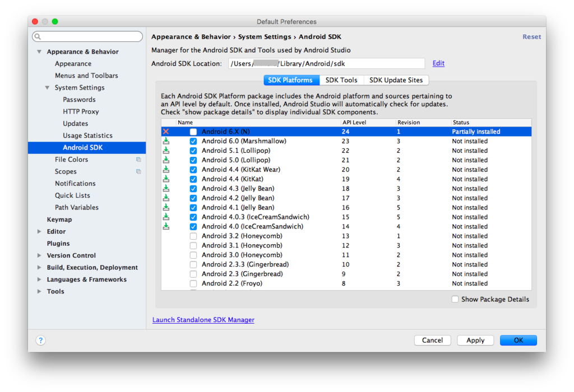574x392 pixels.
Task: Enable Show Package Details
Action: click(x=455, y=299)
